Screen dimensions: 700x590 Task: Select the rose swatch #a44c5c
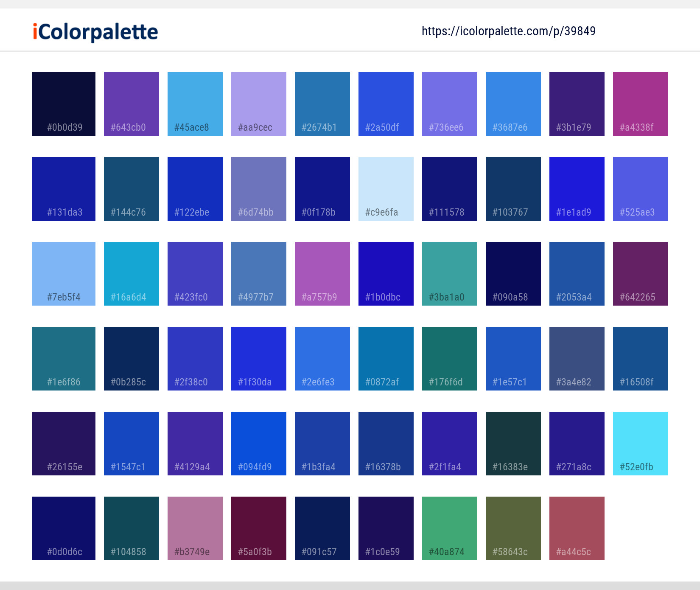577,528
